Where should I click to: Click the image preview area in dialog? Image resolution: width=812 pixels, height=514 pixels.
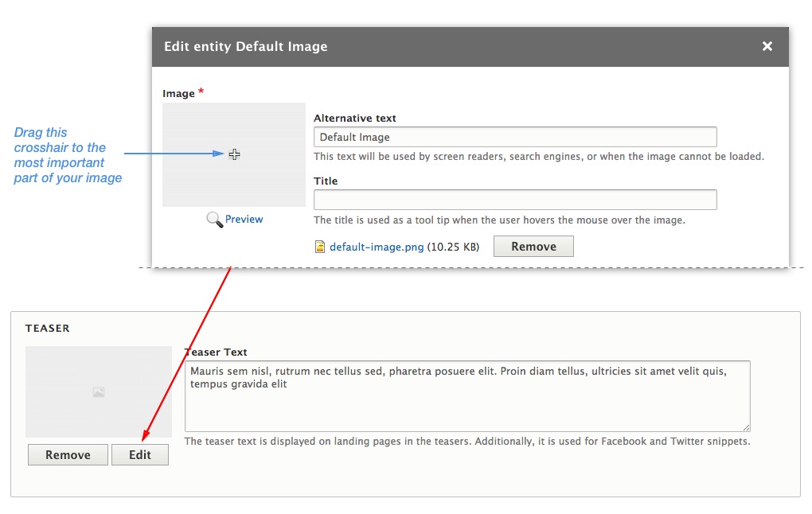tap(234, 155)
